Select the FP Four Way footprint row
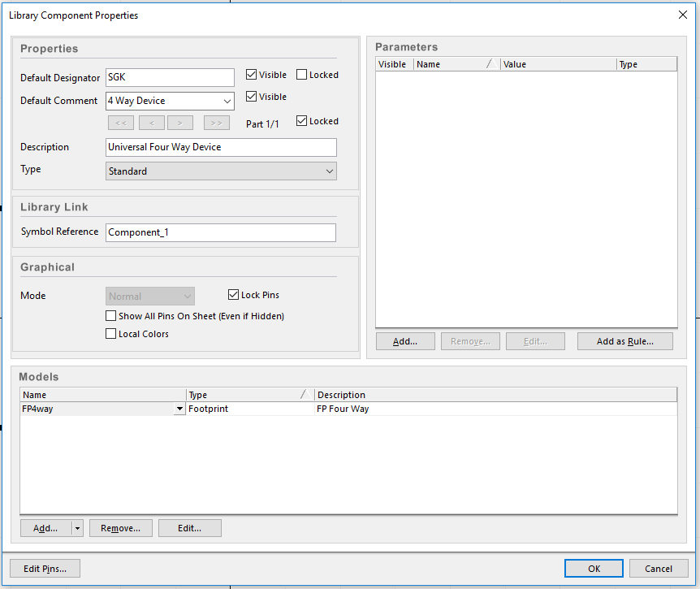Image resolution: width=700 pixels, height=589 pixels. pos(406,409)
